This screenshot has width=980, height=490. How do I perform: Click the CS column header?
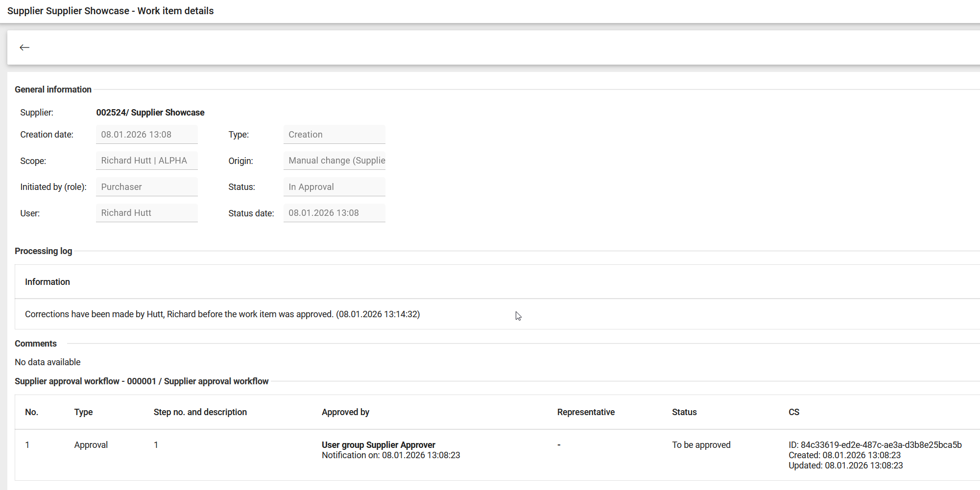793,412
